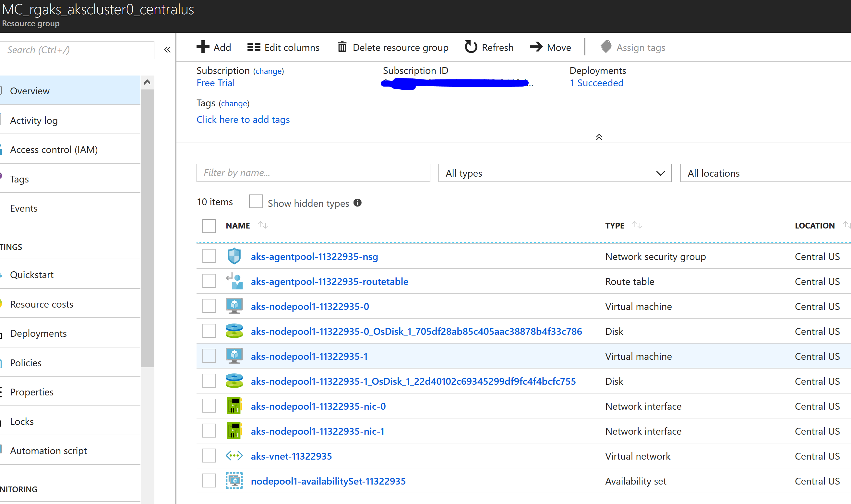The width and height of the screenshot is (851, 504).
Task: Open Access control (IAM) menu item
Action: [x=54, y=149]
